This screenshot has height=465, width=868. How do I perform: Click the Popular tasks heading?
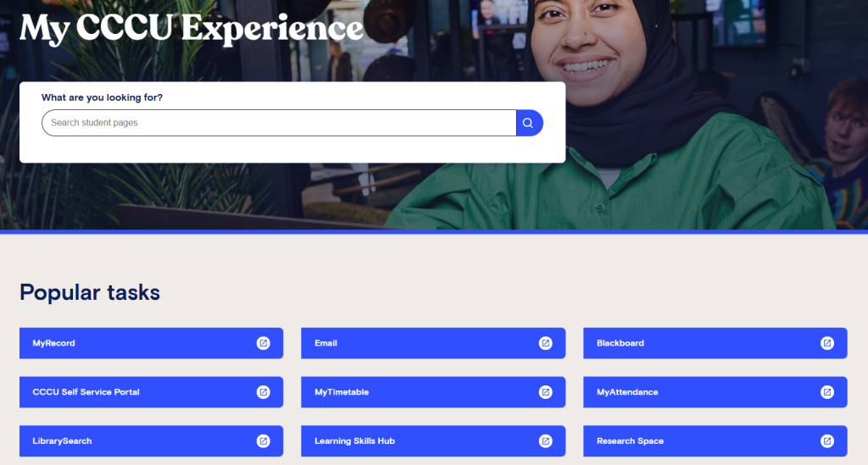tap(90, 292)
